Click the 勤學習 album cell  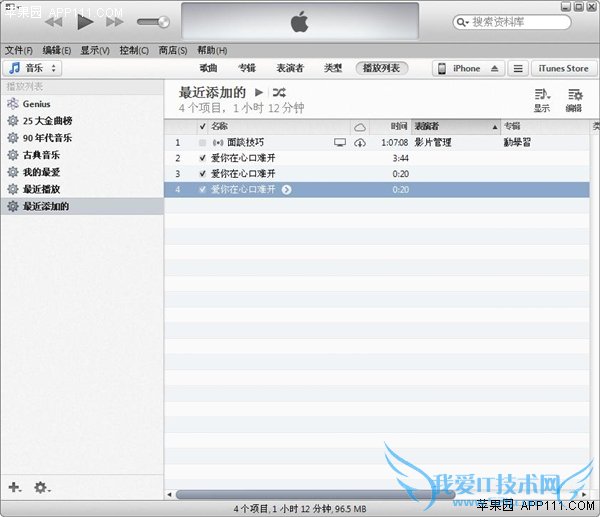pyautogui.click(x=517, y=143)
